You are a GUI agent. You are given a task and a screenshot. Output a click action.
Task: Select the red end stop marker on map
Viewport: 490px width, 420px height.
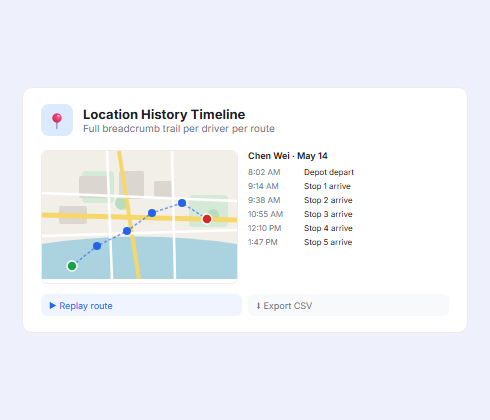pyautogui.click(x=207, y=219)
